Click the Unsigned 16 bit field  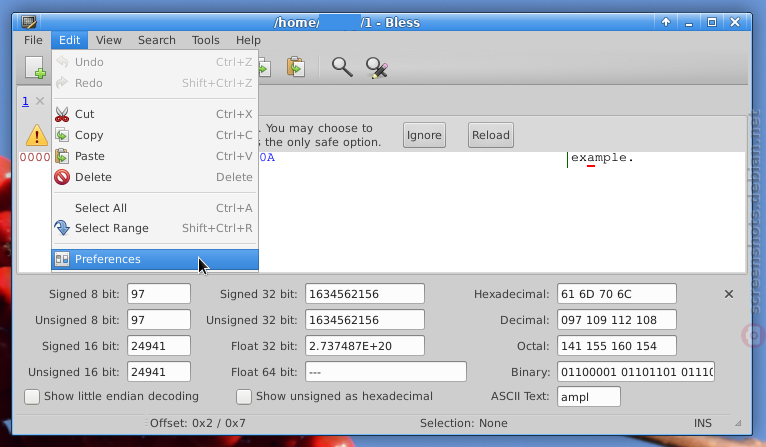click(x=159, y=372)
